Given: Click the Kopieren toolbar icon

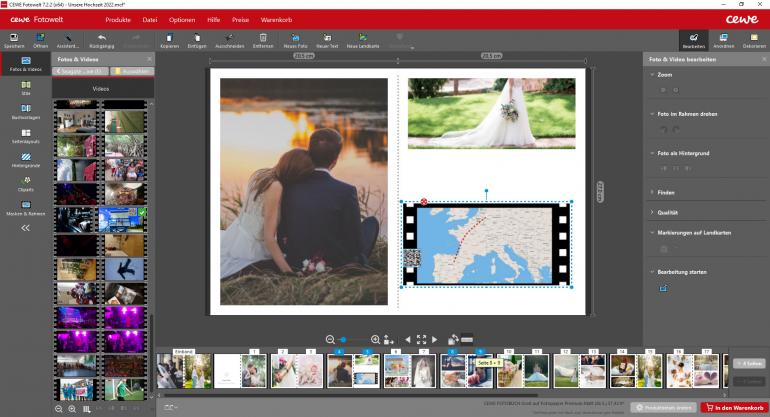Looking at the screenshot, I should (x=169, y=40).
